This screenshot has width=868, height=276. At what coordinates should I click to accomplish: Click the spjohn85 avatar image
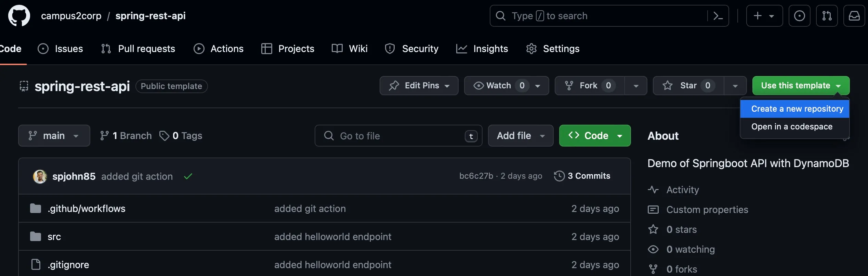[x=40, y=176]
